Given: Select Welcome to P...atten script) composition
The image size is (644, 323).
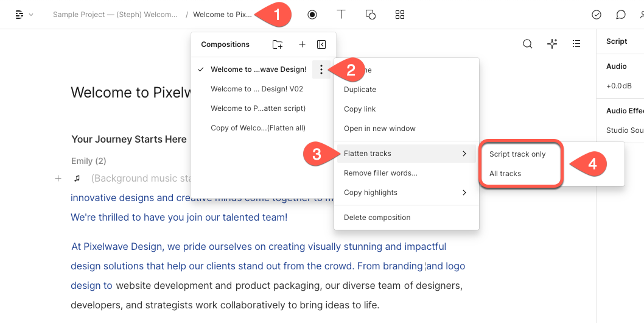Looking at the screenshot, I should [x=258, y=108].
